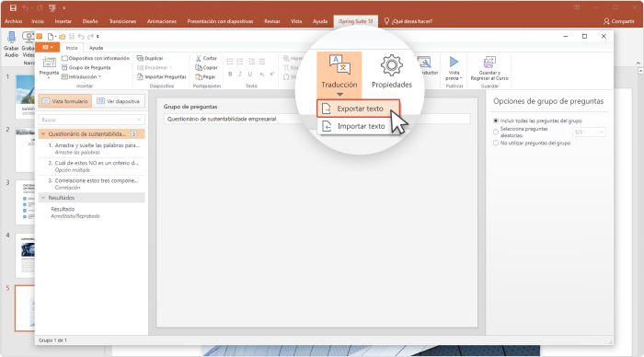644x357 pixels.
Task: Toggle underline text formatting
Action: (250, 74)
